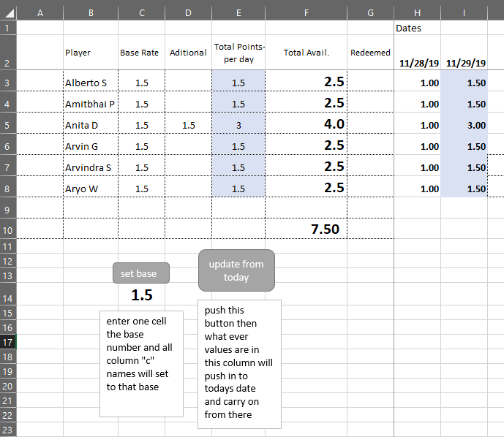This screenshot has width=504, height=437.
Task: Click Arvin G's Total Points-per day cell
Action: (238, 144)
